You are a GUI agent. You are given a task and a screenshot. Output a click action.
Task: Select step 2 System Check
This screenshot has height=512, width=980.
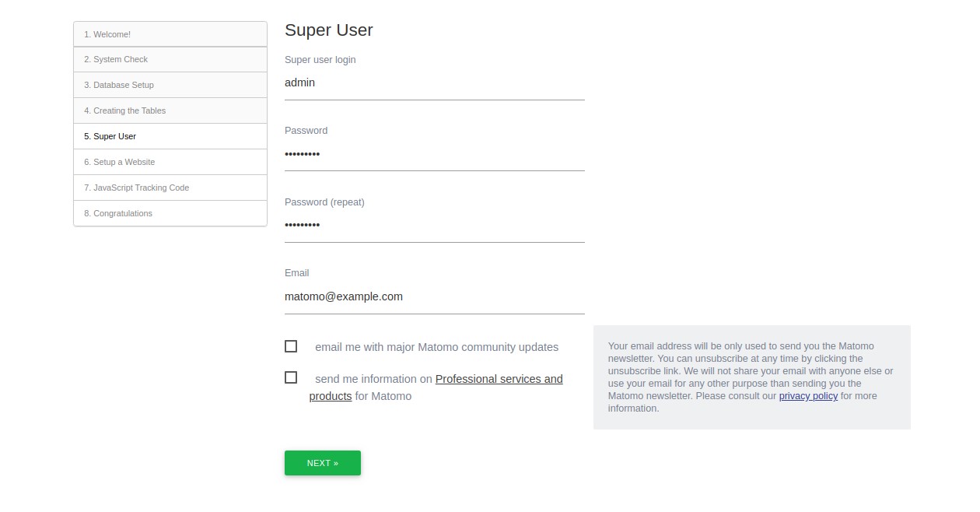170,60
